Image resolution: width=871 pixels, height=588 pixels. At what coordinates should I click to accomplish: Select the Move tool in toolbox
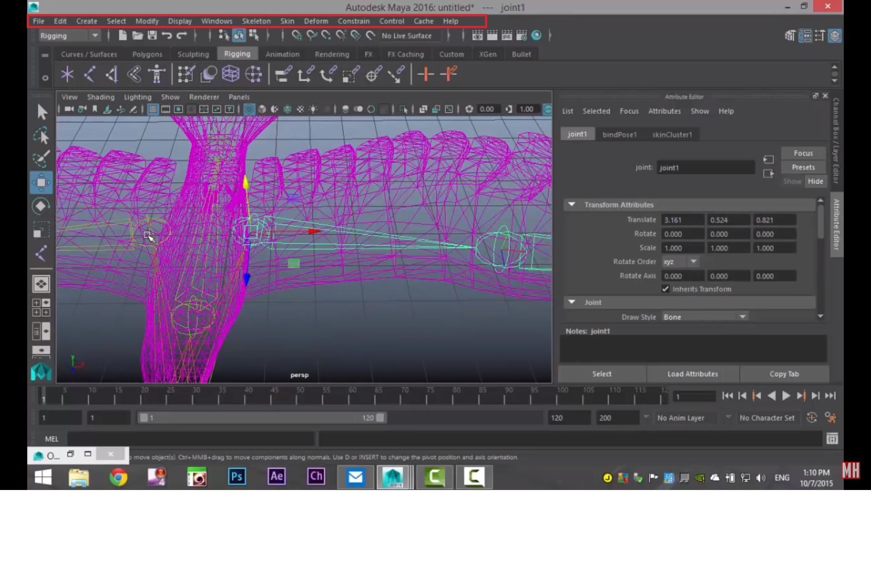[41, 182]
